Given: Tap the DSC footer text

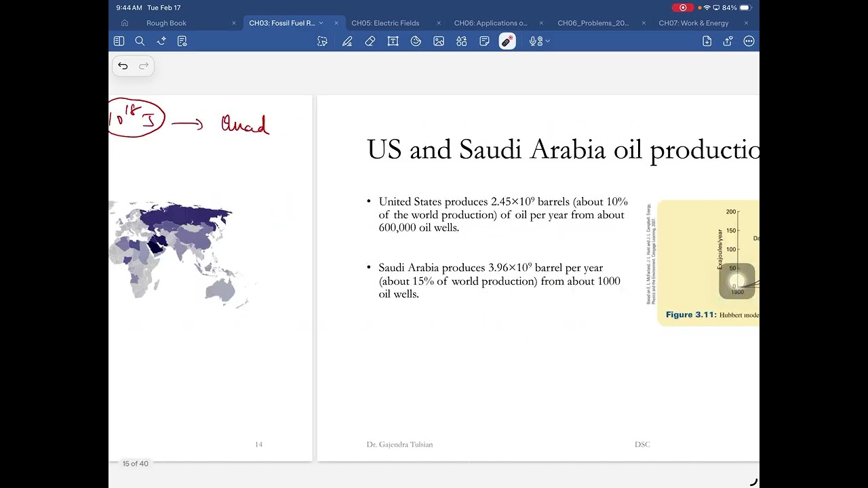Looking at the screenshot, I should (x=642, y=445).
